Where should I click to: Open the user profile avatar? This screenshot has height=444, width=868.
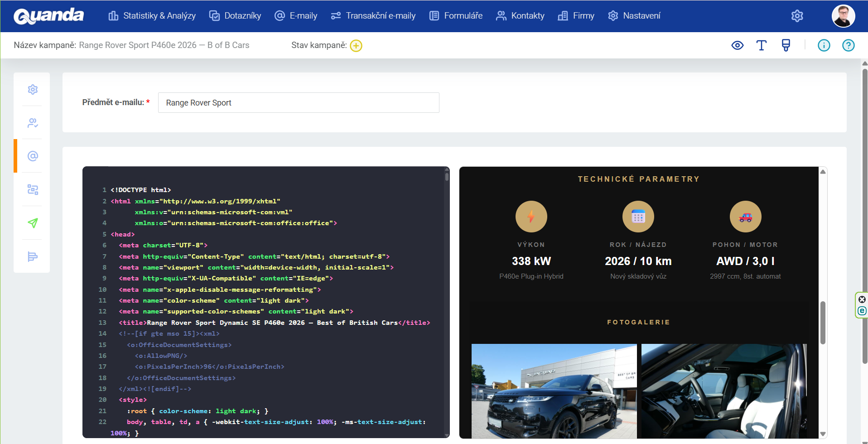point(843,16)
